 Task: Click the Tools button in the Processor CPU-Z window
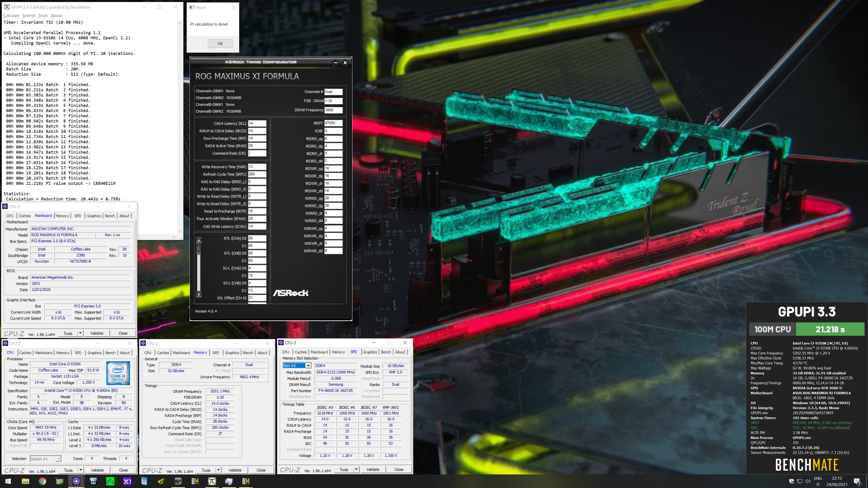[x=68, y=470]
